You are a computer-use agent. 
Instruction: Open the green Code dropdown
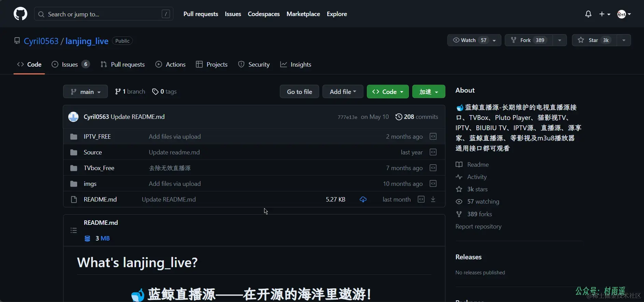(x=388, y=92)
